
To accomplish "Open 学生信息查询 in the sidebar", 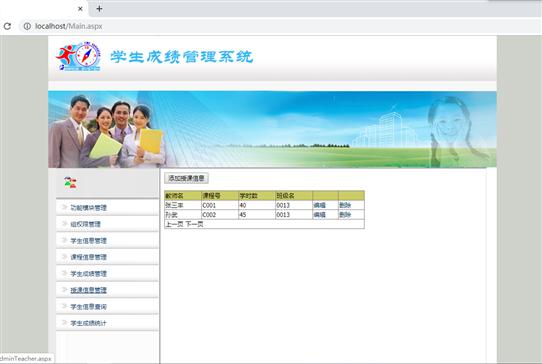I will pos(88,307).
